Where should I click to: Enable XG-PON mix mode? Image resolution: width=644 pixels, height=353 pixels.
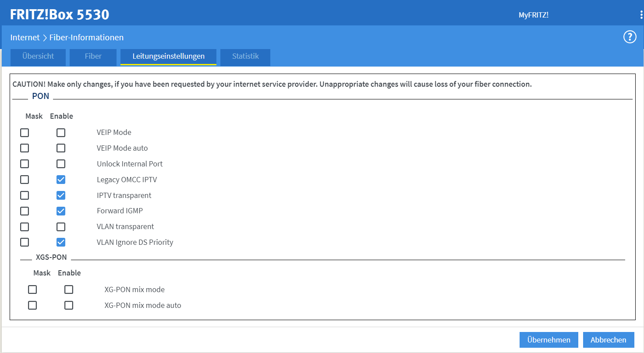(x=69, y=289)
